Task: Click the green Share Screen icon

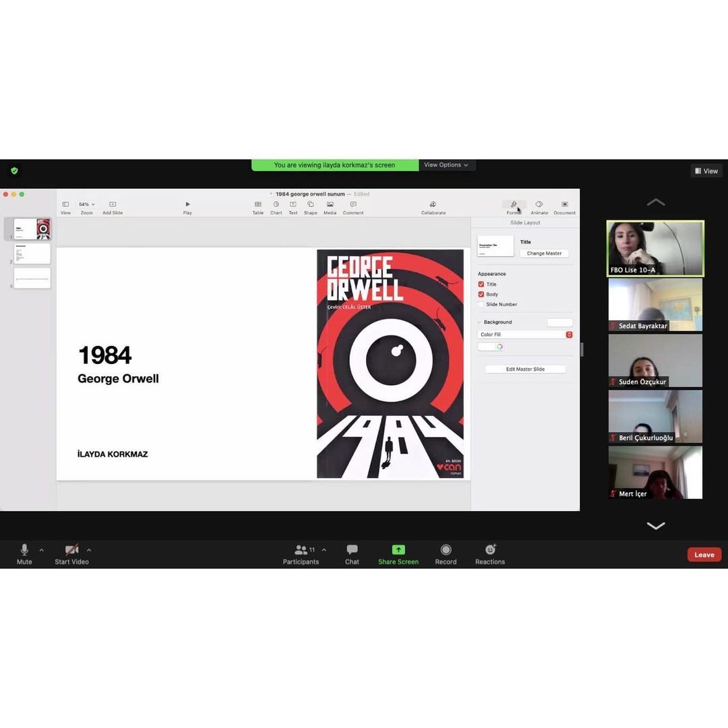Action: tap(398, 550)
